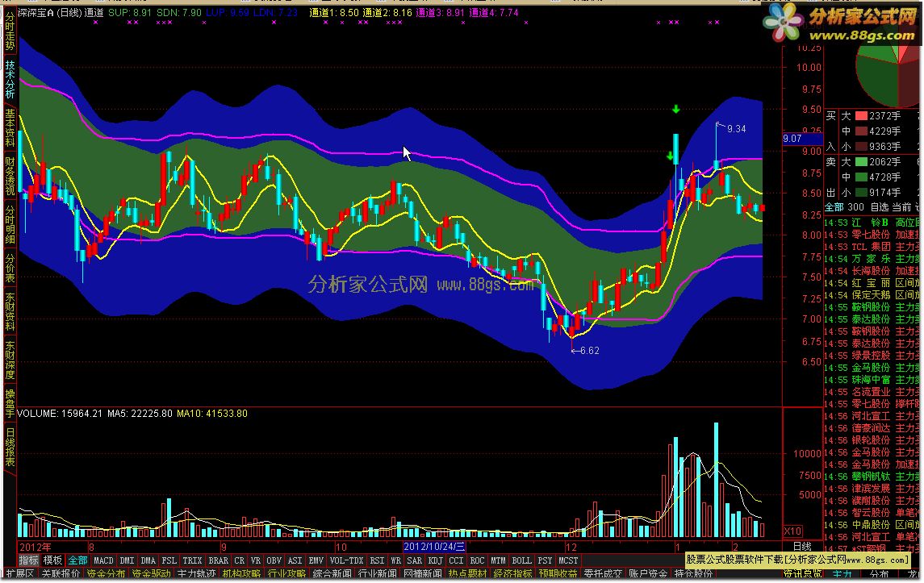Select the 自选 filter above the alerts list
Viewport: 924px width, 583px height.
coord(880,206)
